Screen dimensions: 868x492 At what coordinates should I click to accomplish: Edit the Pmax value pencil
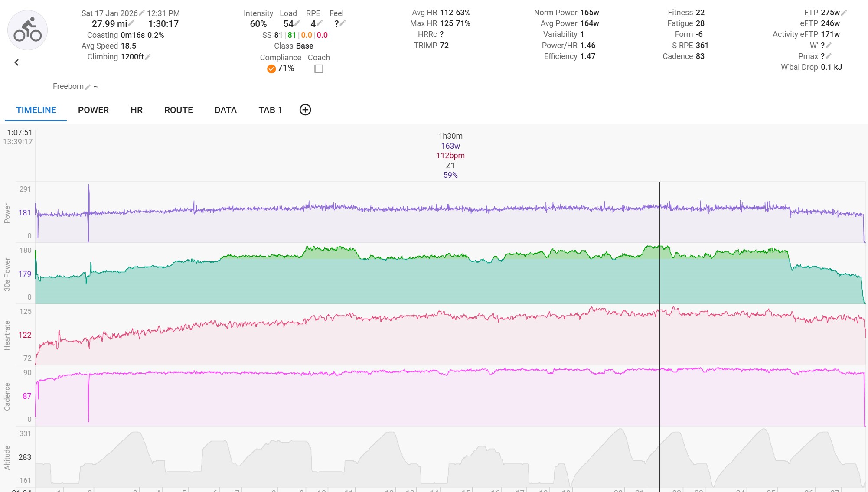pos(829,56)
